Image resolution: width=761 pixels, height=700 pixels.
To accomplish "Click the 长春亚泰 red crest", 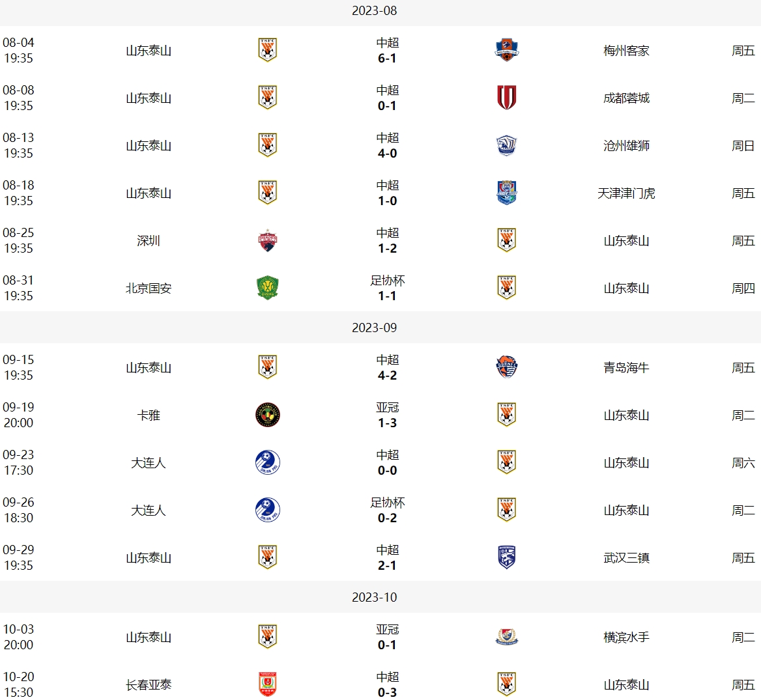I will coord(267,684).
